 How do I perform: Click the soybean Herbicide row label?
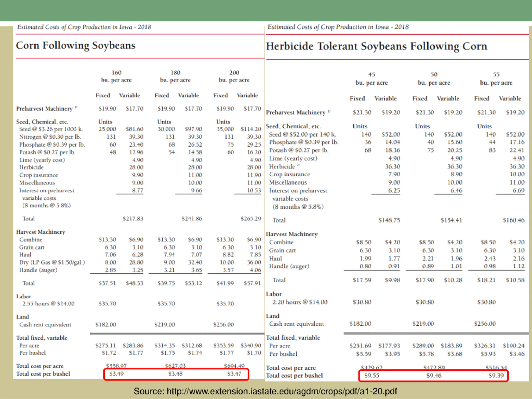(x=282, y=166)
